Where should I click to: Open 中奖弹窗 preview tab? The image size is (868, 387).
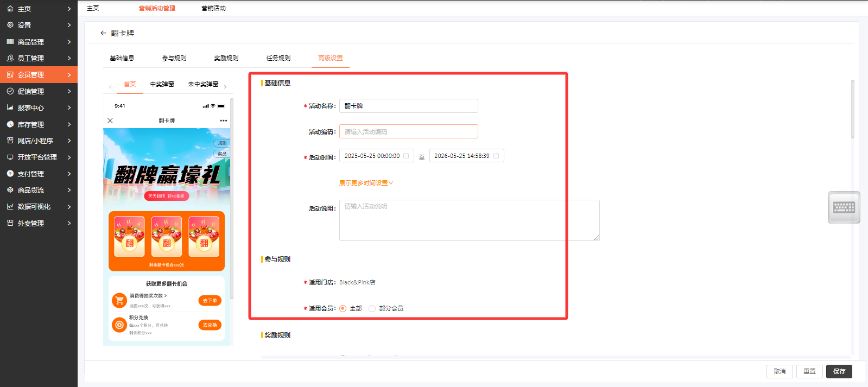[162, 84]
